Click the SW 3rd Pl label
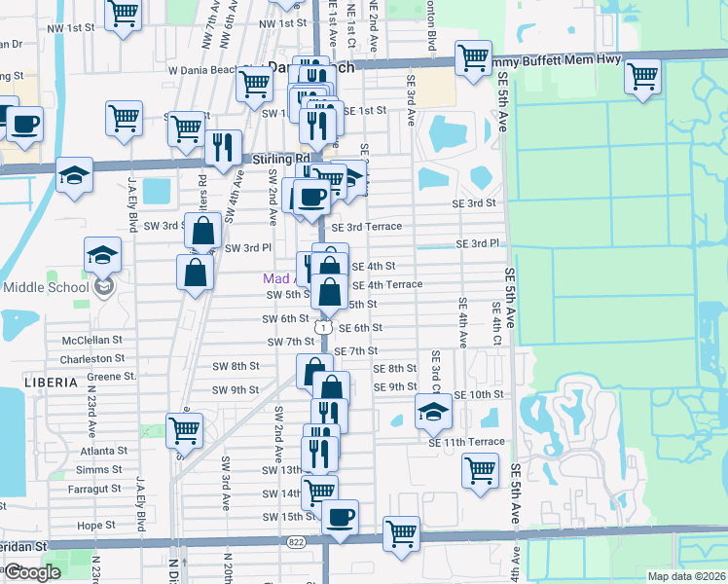728x584 pixels. 248,248
